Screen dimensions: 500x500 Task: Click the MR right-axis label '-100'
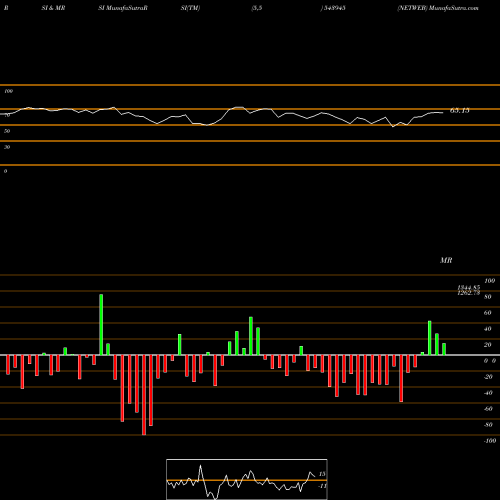pyautogui.click(x=490, y=441)
